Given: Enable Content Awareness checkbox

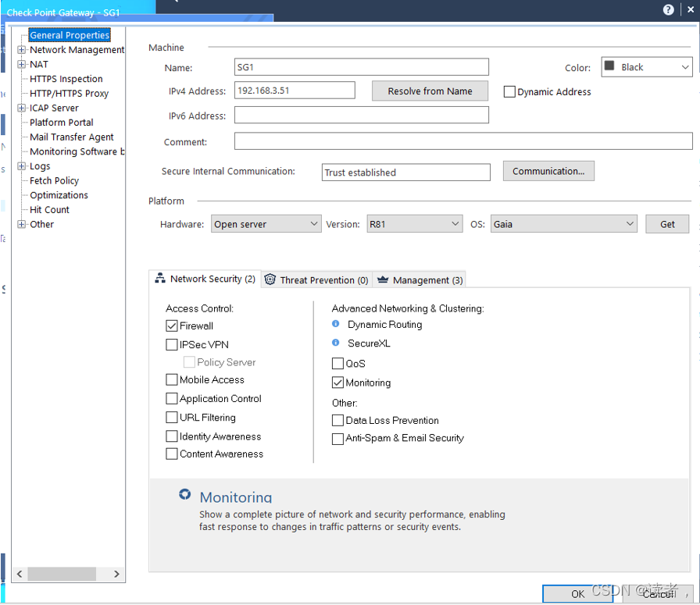Looking at the screenshot, I should [171, 454].
